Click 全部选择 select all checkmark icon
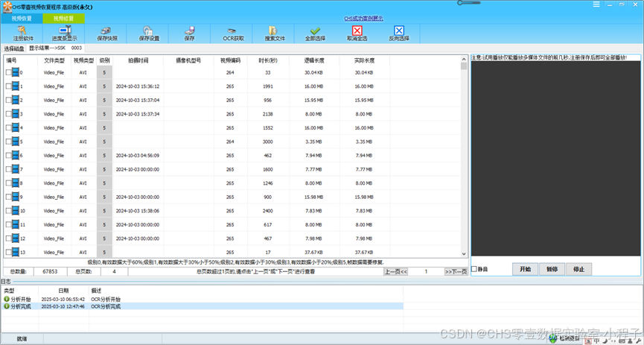This screenshot has width=644, height=345. coord(315,31)
